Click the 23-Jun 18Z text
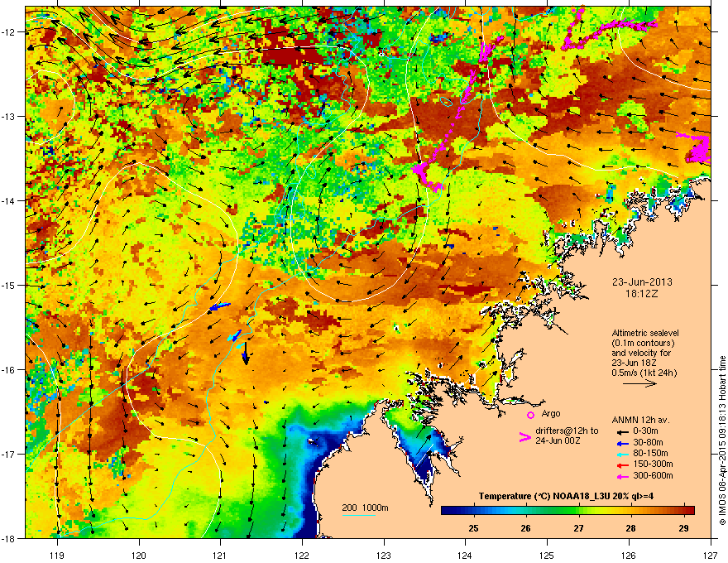The image size is (728, 563). point(635,363)
